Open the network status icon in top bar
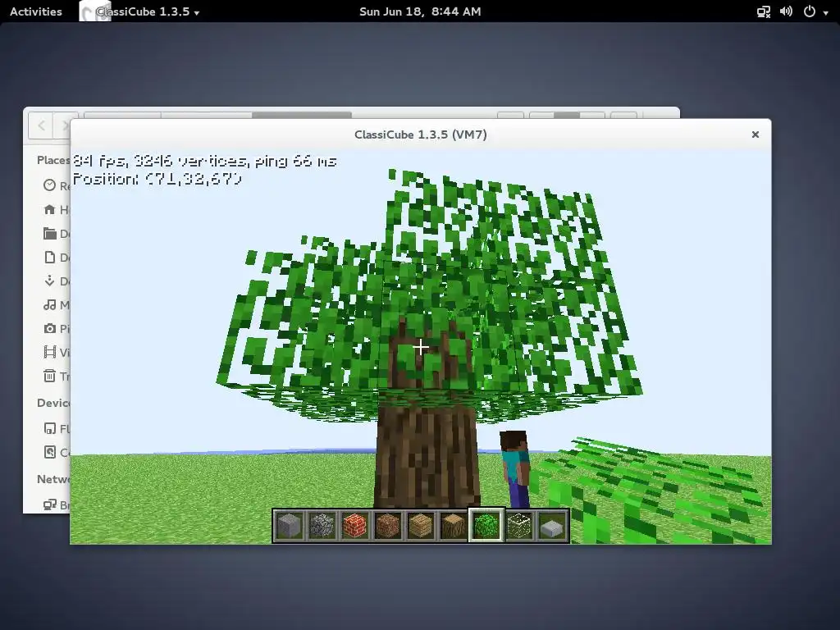Viewport: 840px width, 630px height. (764, 11)
